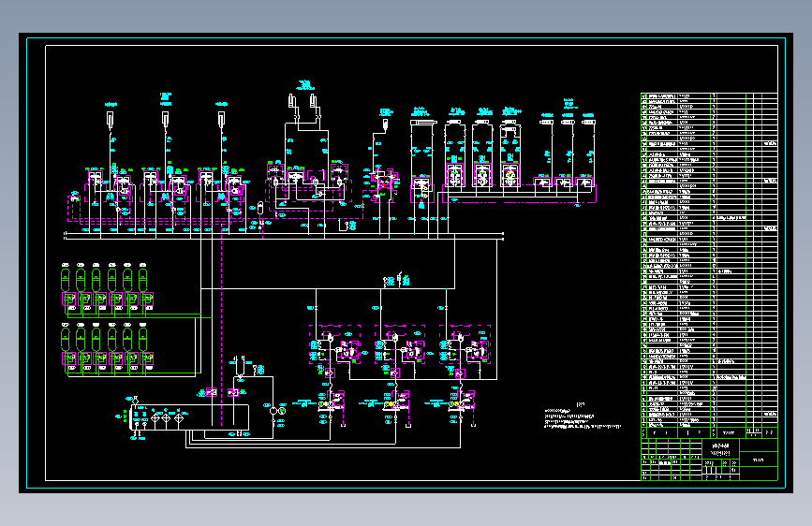The width and height of the screenshot is (812, 526).
Task: Select the oil tank symbol at bottom left
Action: (x=189, y=417)
